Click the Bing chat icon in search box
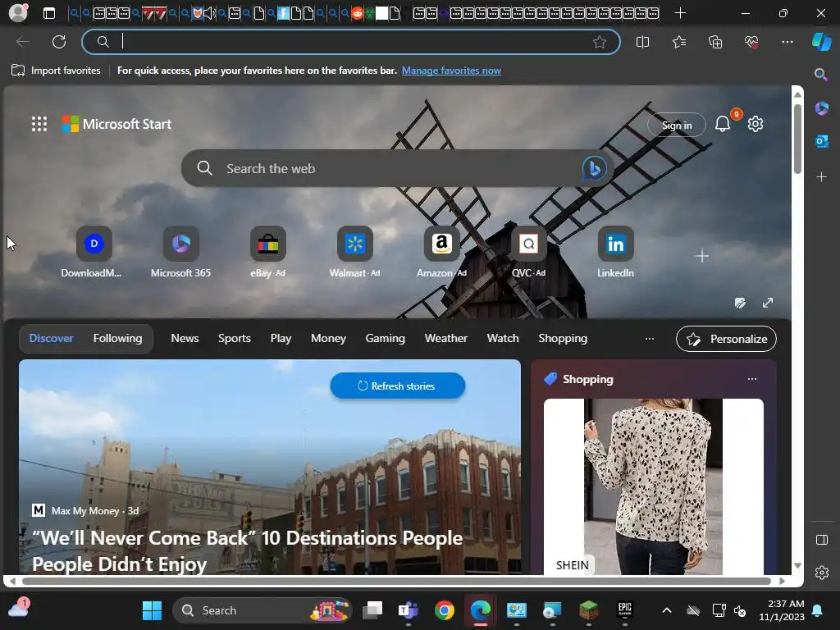Viewport: 840px width, 630px height. 594,169
